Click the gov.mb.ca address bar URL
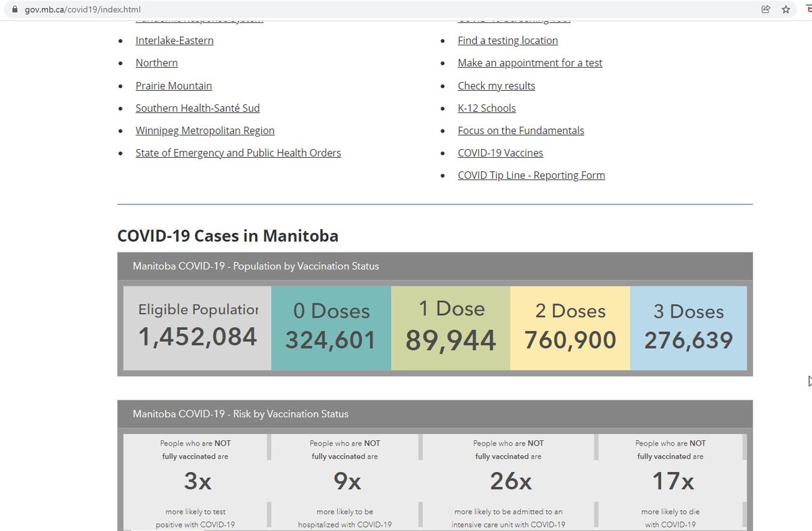The image size is (812, 531). point(83,10)
